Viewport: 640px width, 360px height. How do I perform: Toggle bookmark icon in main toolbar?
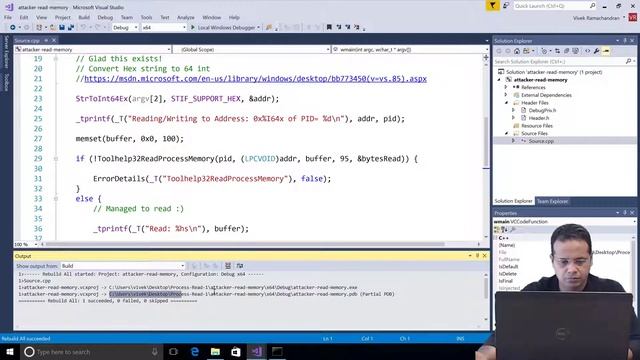click(x=329, y=27)
